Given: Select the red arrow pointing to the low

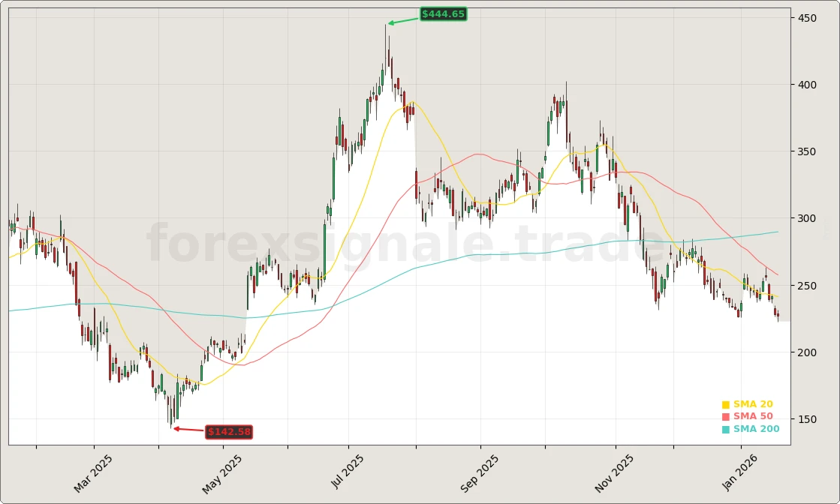Looking at the screenshot, I should [x=189, y=427].
